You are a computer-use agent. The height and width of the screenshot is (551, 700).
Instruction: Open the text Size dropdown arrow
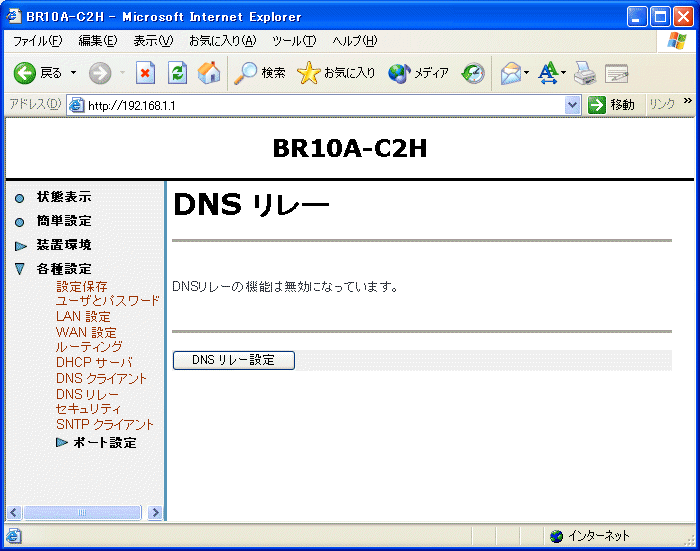563,73
